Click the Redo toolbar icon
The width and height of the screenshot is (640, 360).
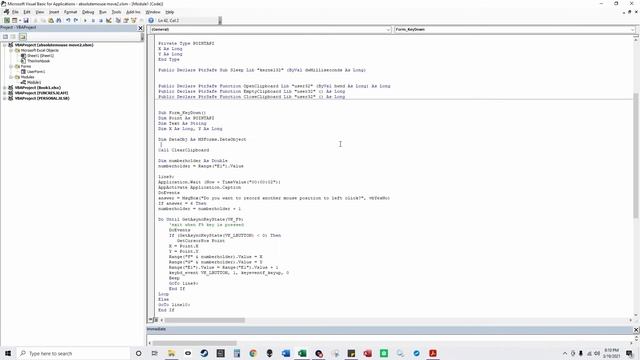click(x=76, y=20)
